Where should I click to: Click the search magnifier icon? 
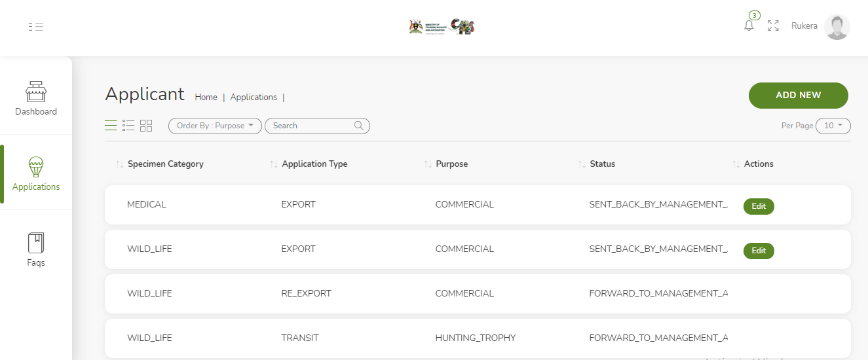pyautogui.click(x=359, y=126)
